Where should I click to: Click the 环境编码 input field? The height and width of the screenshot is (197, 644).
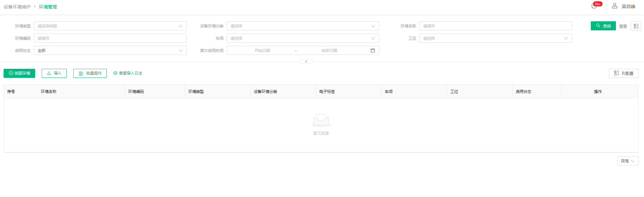tap(110, 38)
